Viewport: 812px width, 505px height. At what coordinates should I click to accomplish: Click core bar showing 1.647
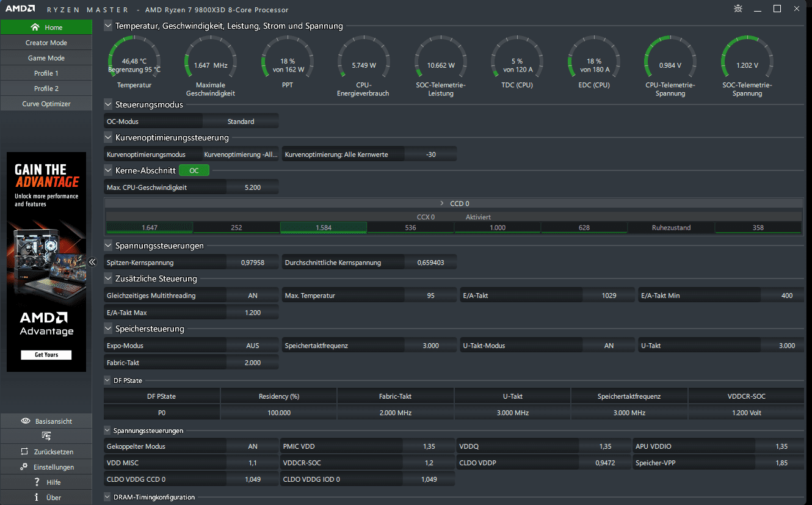149,228
